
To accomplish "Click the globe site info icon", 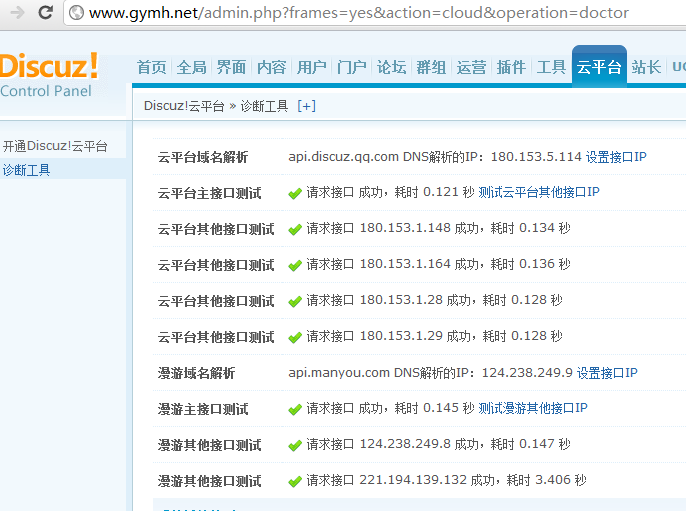I will [77, 13].
